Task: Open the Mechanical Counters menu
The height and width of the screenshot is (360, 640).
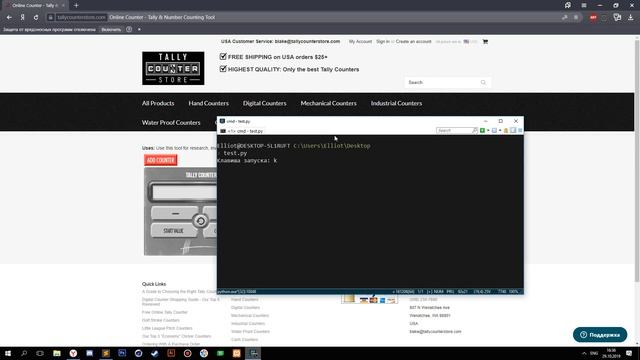Action: pyautogui.click(x=329, y=103)
